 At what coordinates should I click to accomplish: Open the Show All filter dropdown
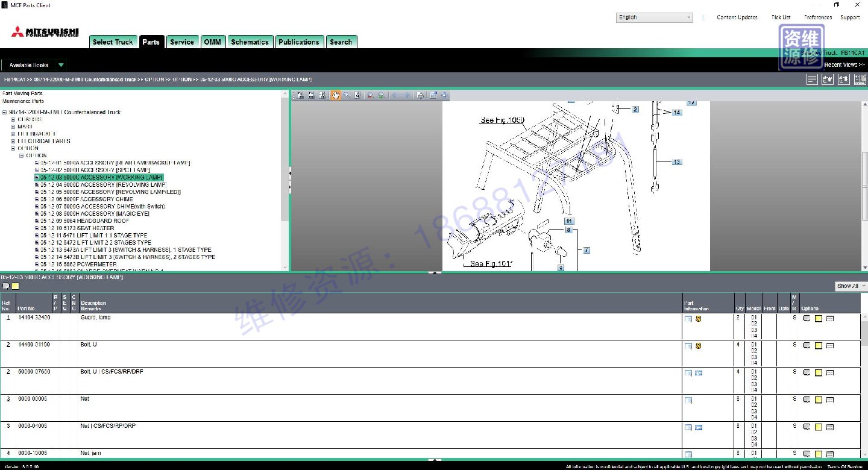(x=851, y=286)
